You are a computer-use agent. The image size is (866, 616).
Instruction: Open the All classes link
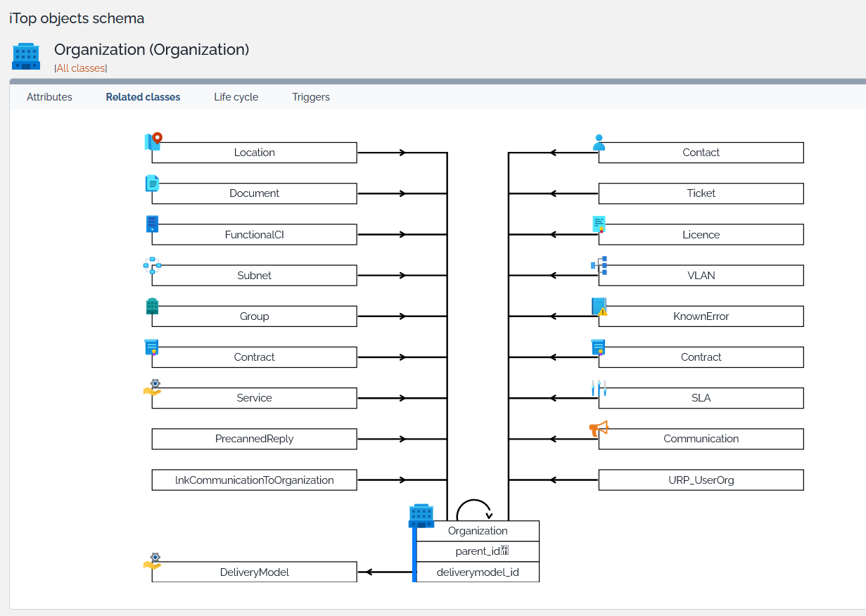(81, 68)
